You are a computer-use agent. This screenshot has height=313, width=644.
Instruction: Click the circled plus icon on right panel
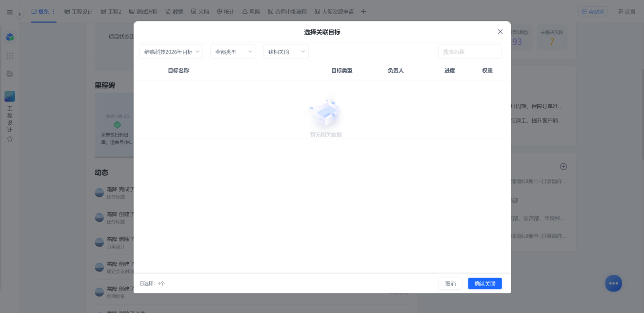(563, 166)
